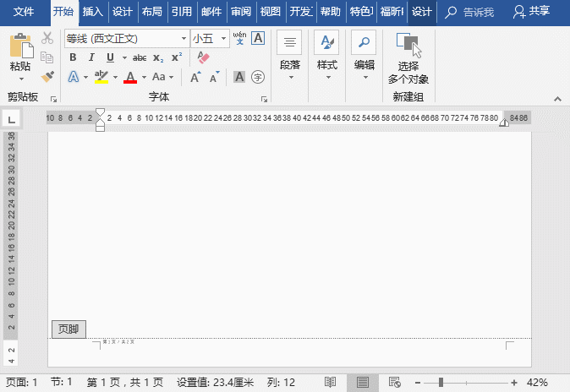Switch to the Layout (布局) tab
The width and height of the screenshot is (570, 392).
point(151,12)
